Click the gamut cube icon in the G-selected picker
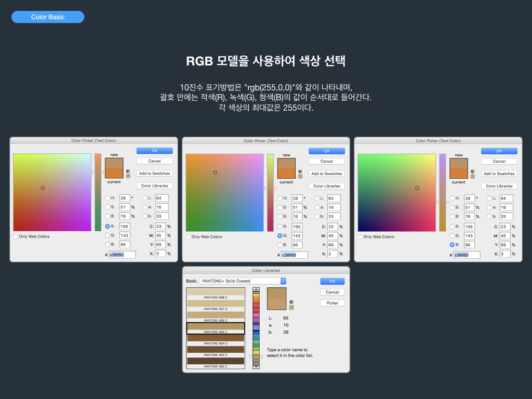Image resolution: width=532 pixels, height=399 pixels. tap(300, 170)
